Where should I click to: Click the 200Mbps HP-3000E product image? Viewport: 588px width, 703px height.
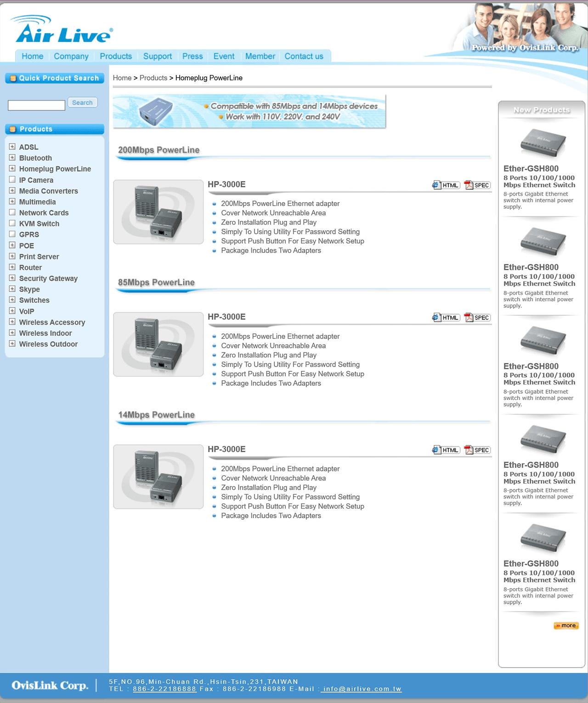pos(158,212)
